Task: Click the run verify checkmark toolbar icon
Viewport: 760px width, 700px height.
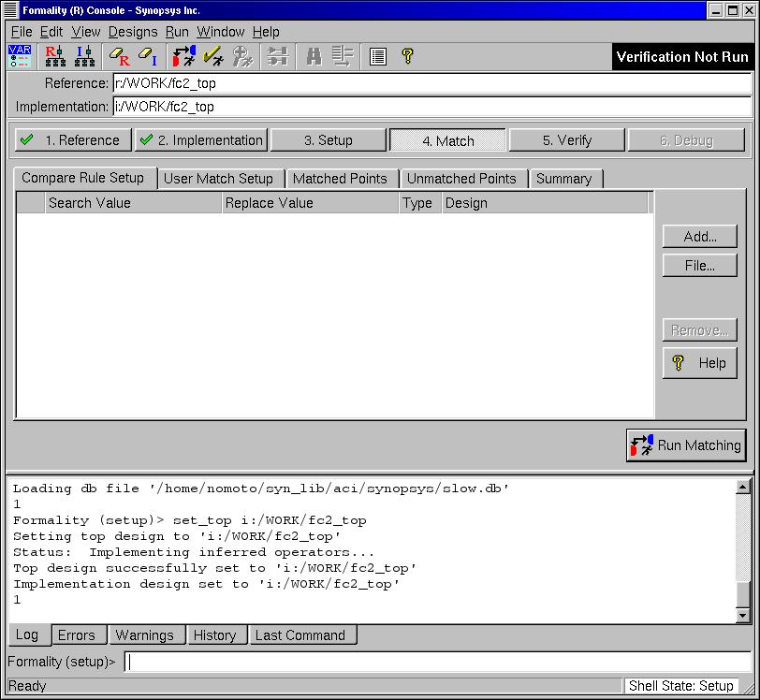Action: tap(212, 56)
